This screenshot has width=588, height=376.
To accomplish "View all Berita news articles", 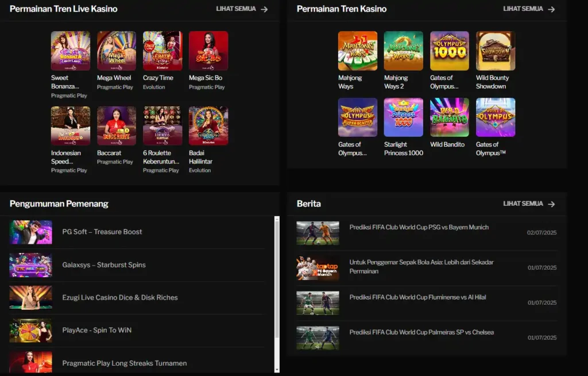I will (523, 204).
